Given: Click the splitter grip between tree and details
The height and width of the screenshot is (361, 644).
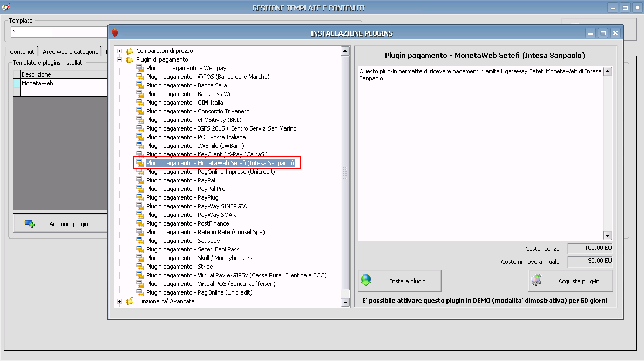Looking at the screenshot, I should pos(345,172).
